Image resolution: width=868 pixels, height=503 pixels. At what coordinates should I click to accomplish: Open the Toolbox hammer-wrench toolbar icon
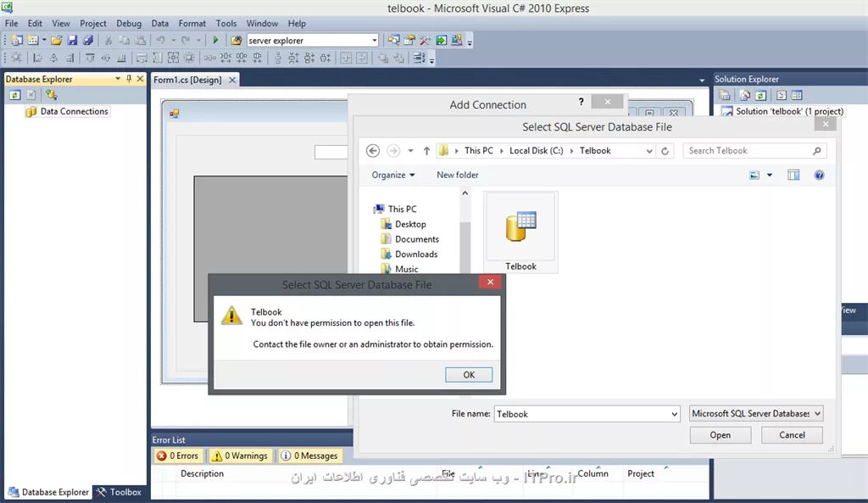[x=426, y=41]
